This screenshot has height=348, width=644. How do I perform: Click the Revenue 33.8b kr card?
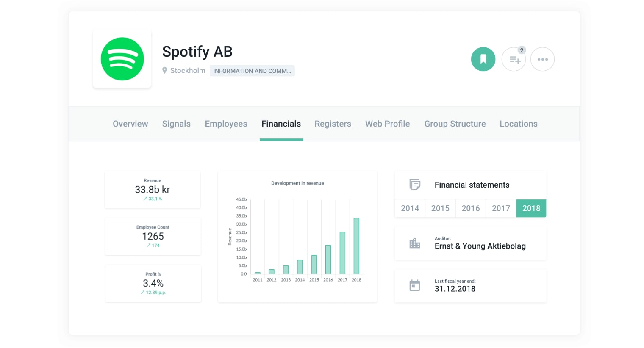(153, 190)
